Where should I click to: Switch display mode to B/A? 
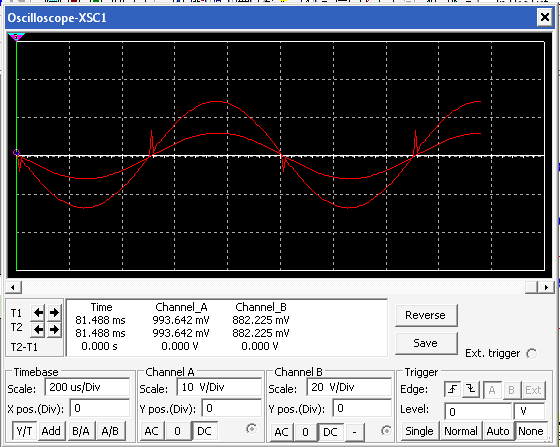click(81, 431)
